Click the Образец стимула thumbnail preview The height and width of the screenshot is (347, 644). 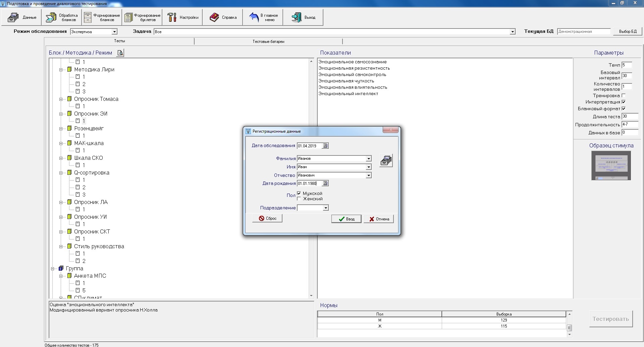coord(611,165)
